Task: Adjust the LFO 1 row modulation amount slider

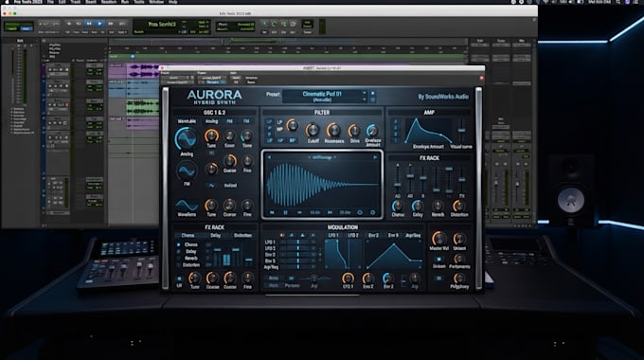Action: point(298,243)
